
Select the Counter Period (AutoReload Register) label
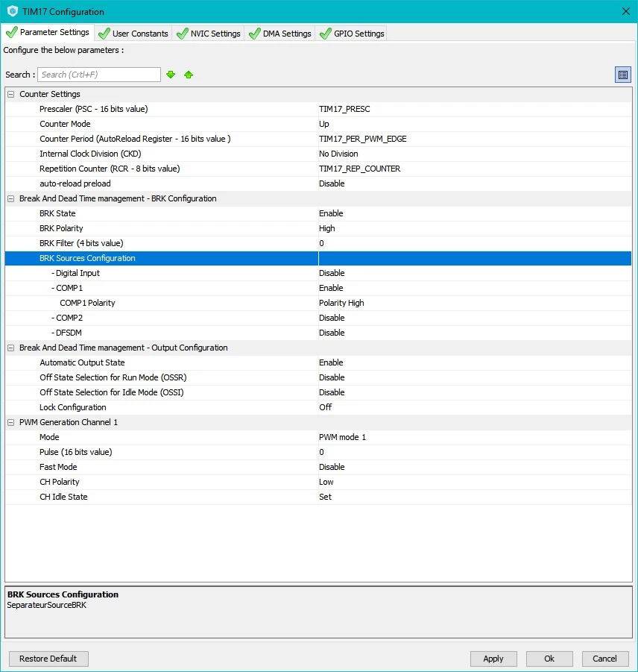point(135,139)
